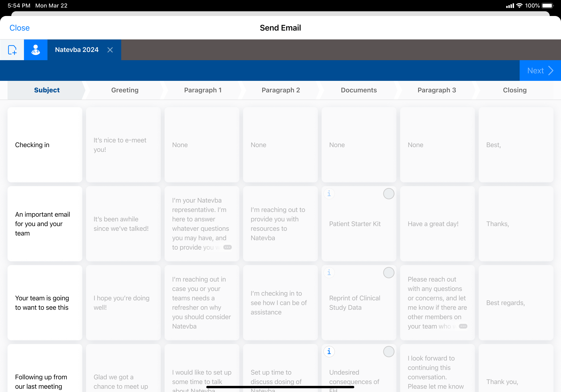
Task: Tap the Natevba 2024 tab label
Action: (77, 50)
